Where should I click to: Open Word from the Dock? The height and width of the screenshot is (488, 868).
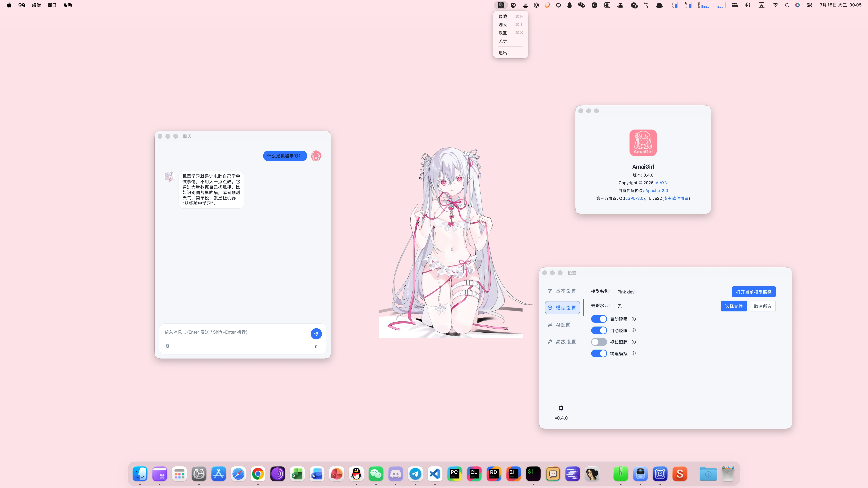(317, 474)
